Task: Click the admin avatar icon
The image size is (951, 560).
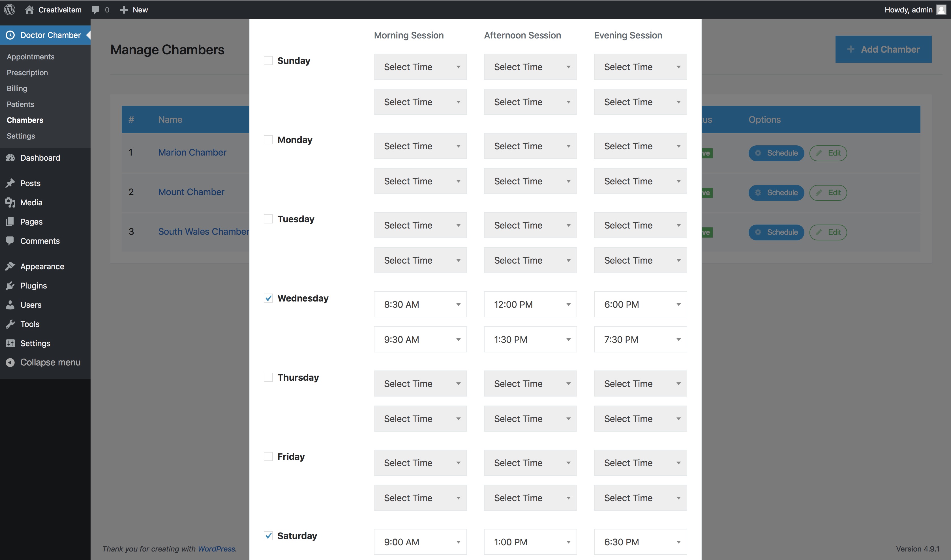Action: click(x=941, y=9)
